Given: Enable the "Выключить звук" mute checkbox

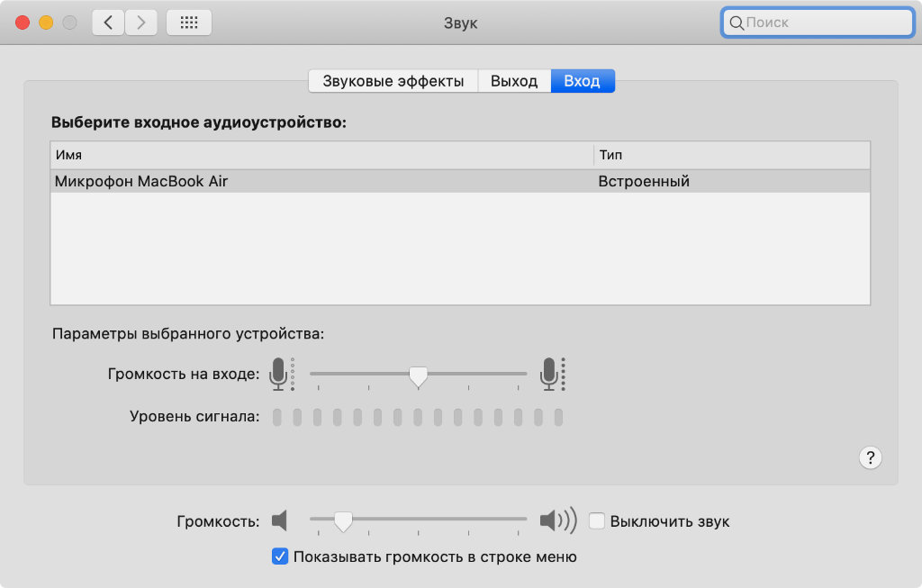Looking at the screenshot, I should pyautogui.click(x=596, y=520).
